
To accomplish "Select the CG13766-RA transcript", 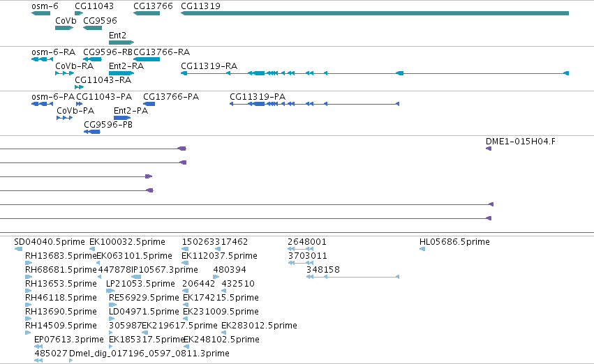I will pos(147,59).
